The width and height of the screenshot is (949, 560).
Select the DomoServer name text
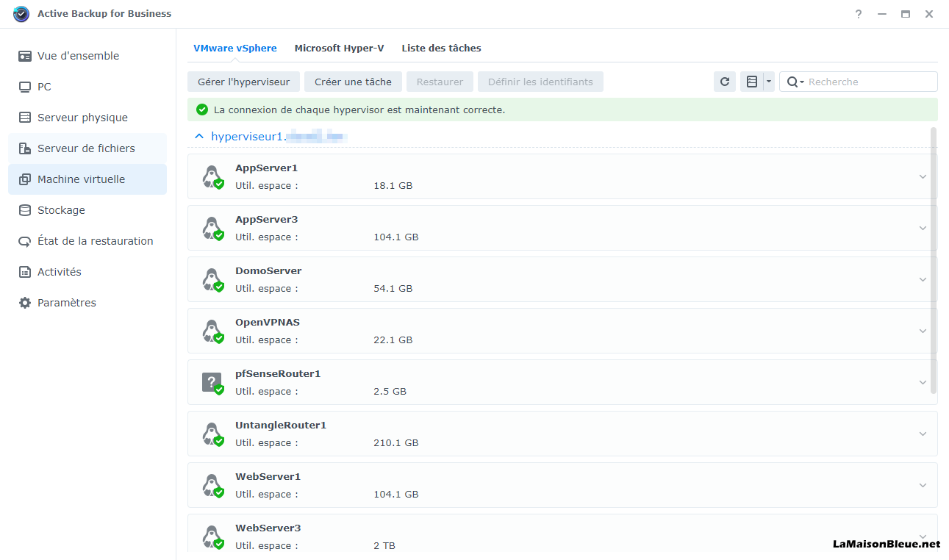coord(268,270)
